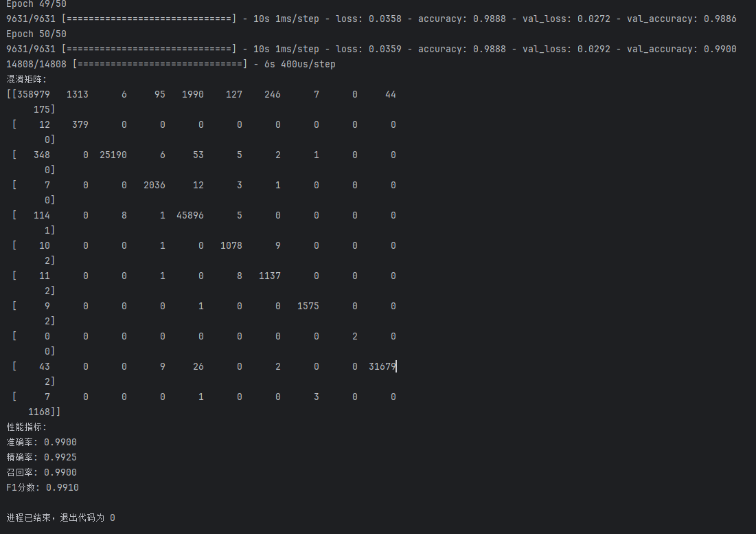The height and width of the screenshot is (534, 756).
Task: Click the matrix value 25190
Action: (113, 155)
